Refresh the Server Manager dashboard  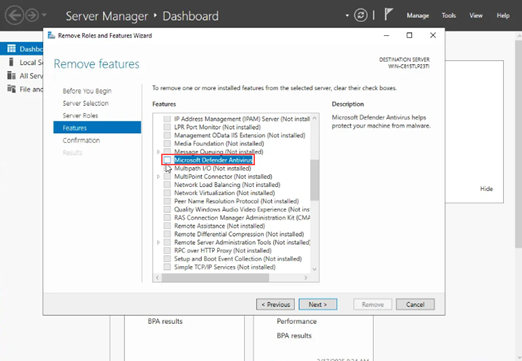[360, 15]
